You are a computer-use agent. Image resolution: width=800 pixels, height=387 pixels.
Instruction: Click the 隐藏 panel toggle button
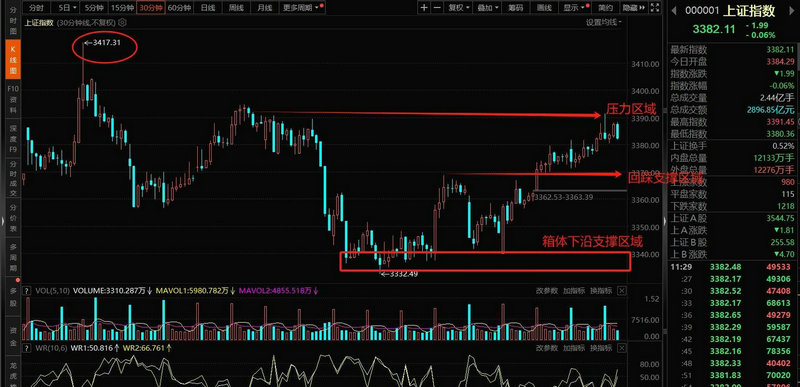coord(634,8)
